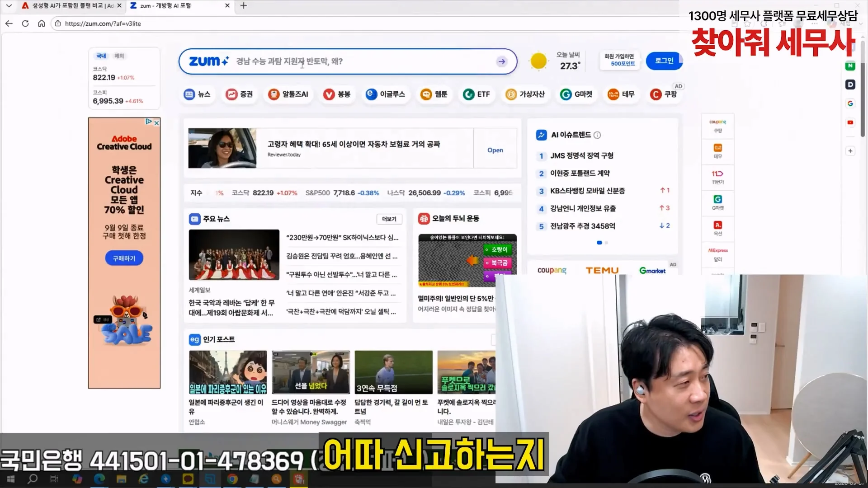868x488 pixels.
Task: Open File Explorer from the taskbar
Action: pos(122,479)
